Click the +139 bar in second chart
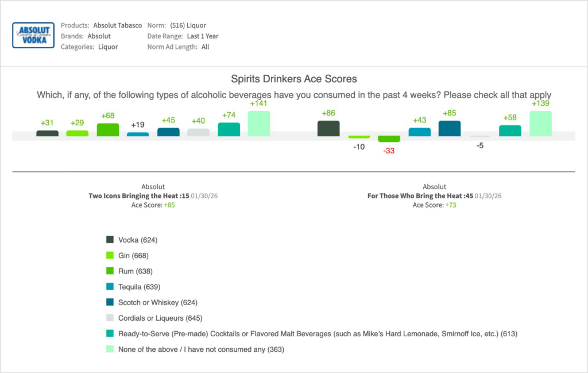 (x=540, y=124)
